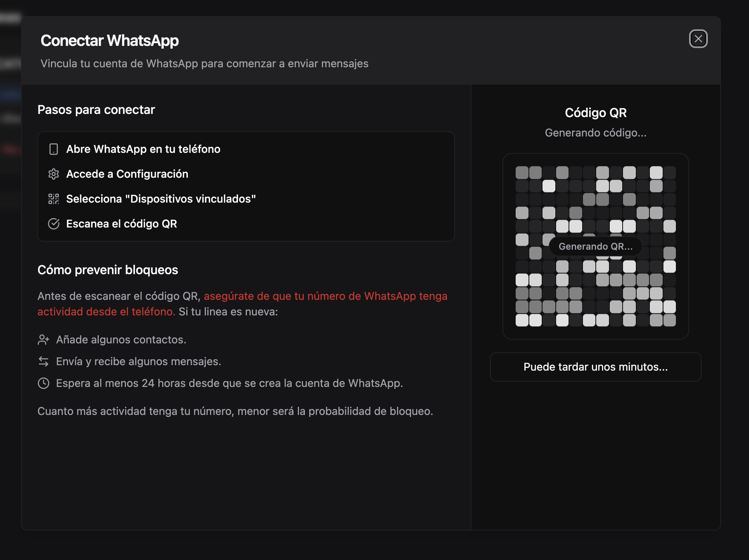Select the Accede a Configuración step text
Screen dimensions: 749x560
coord(127,174)
